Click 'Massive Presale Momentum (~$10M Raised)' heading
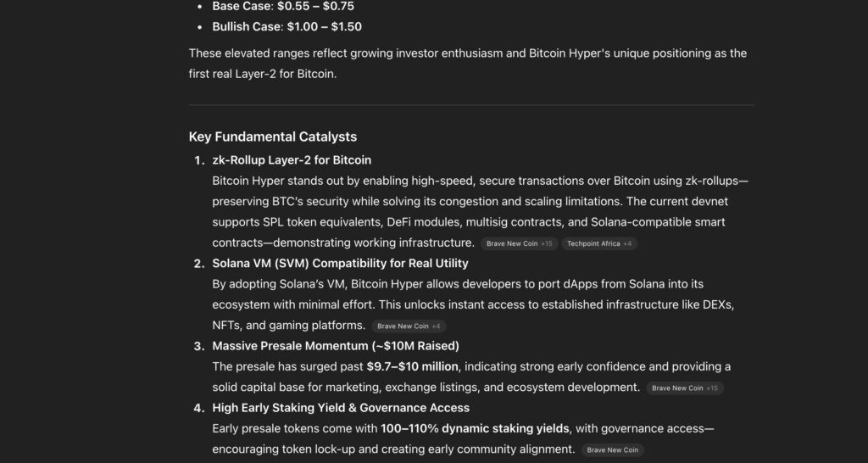This screenshot has height=463, width=868. point(336,346)
